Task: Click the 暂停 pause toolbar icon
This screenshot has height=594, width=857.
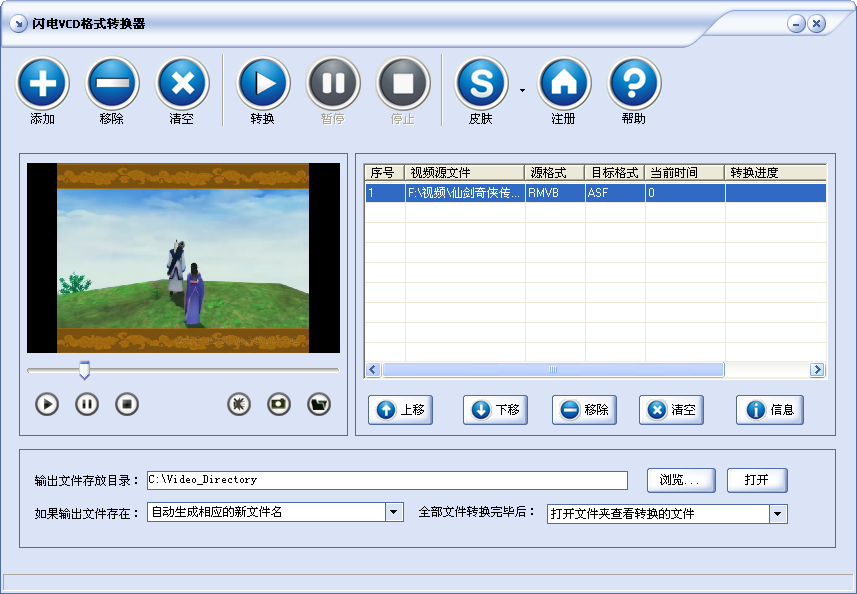Action: tap(333, 83)
